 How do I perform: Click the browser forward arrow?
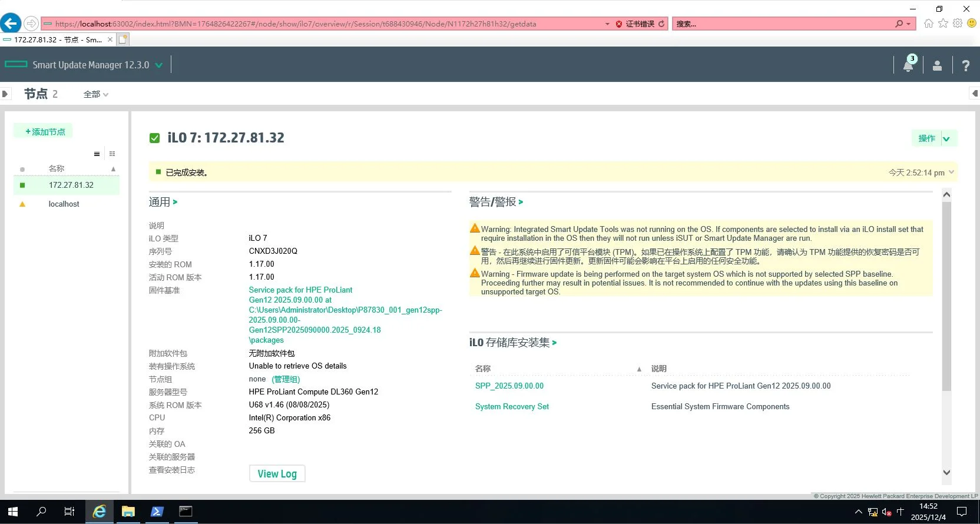31,24
